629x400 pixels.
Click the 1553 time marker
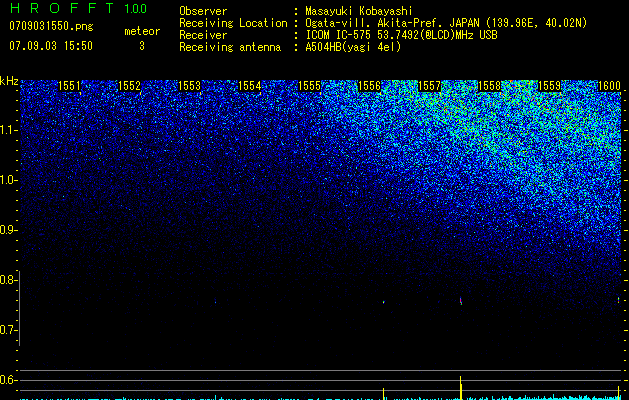coord(189,86)
